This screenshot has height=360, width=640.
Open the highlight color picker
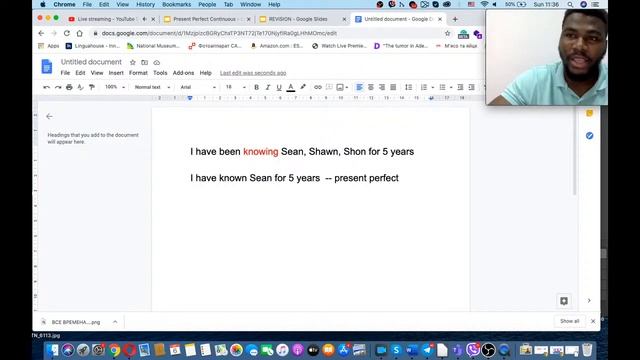(x=303, y=87)
